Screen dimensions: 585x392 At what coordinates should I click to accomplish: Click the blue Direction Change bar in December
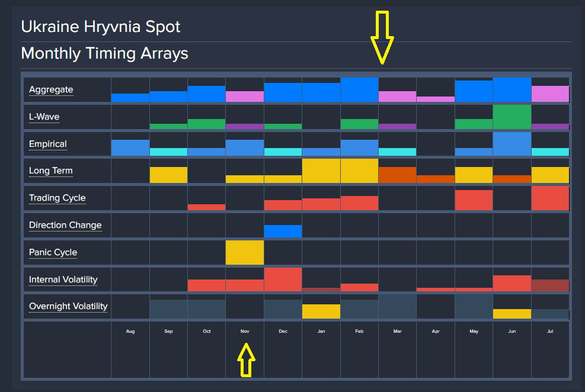pos(283,231)
